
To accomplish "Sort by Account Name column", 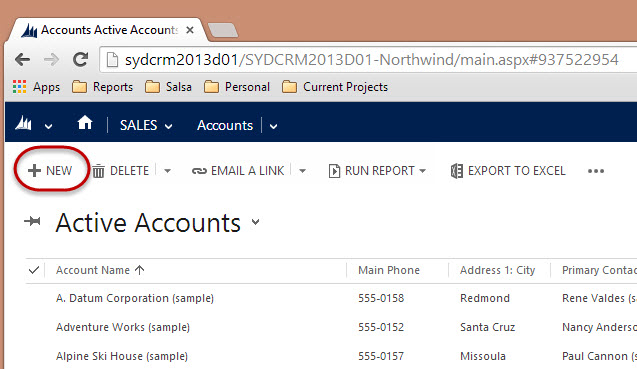I will (100, 270).
